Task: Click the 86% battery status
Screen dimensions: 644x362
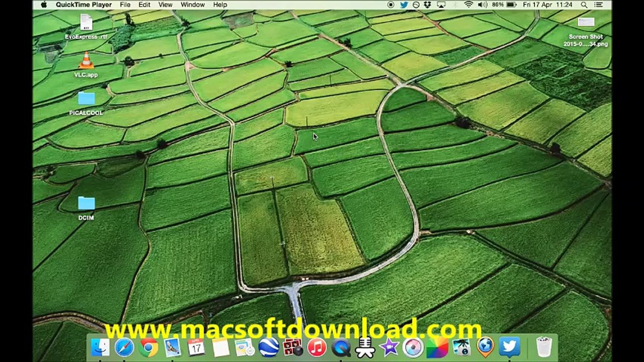Action: [x=504, y=5]
